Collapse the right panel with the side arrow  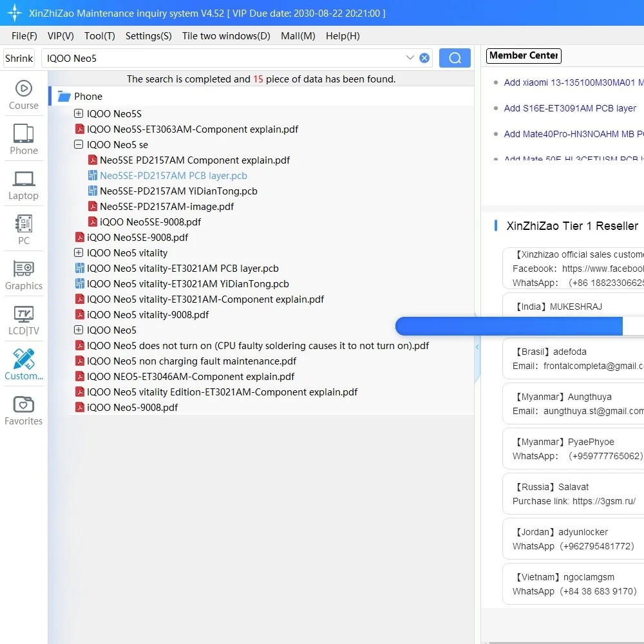[x=477, y=347]
